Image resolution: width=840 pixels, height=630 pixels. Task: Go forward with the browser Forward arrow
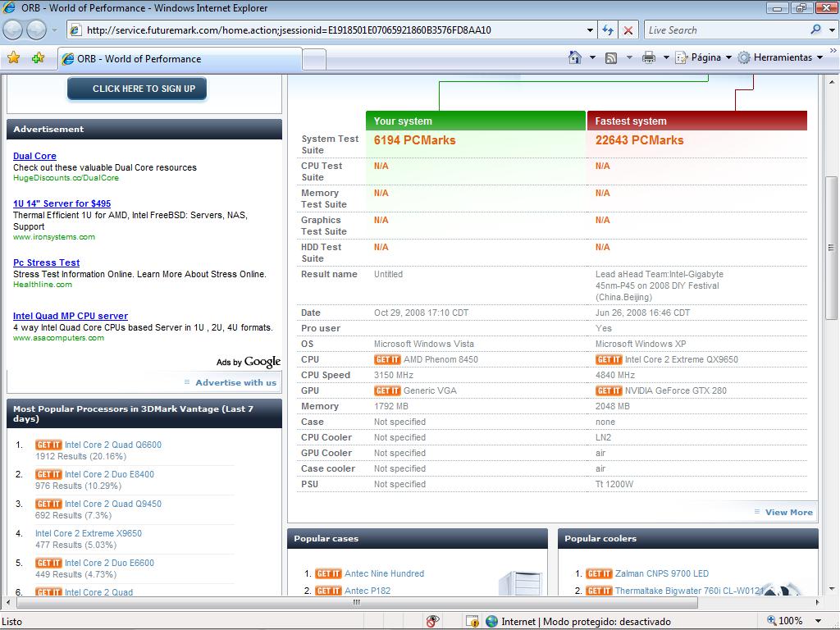pos(36,30)
